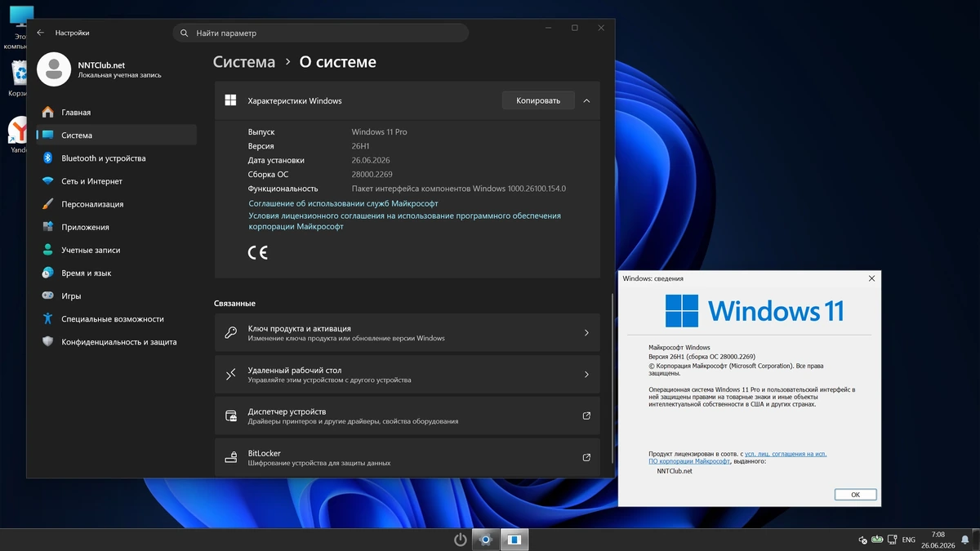The width and height of the screenshot is (980, 551).
Task: Open Этот компьютер desktop icon
Action: [17, 27]
